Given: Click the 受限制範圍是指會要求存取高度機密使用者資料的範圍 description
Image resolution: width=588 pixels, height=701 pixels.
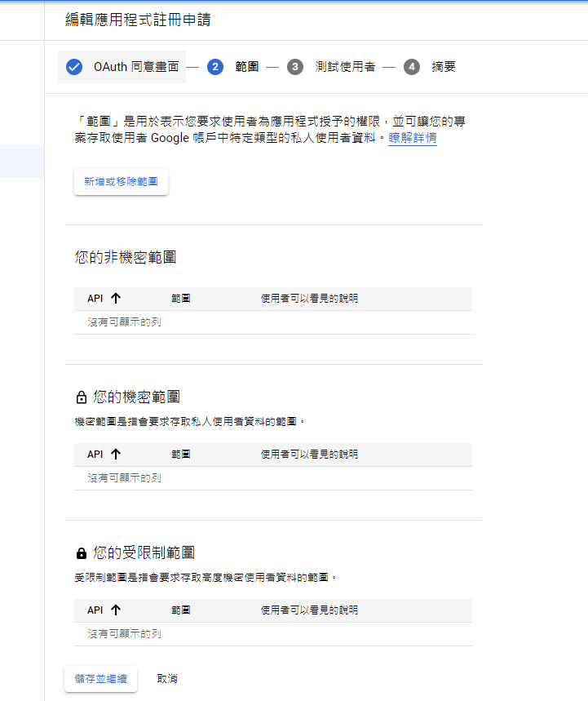Looking at the screenshot, I should tap(206, 578).
